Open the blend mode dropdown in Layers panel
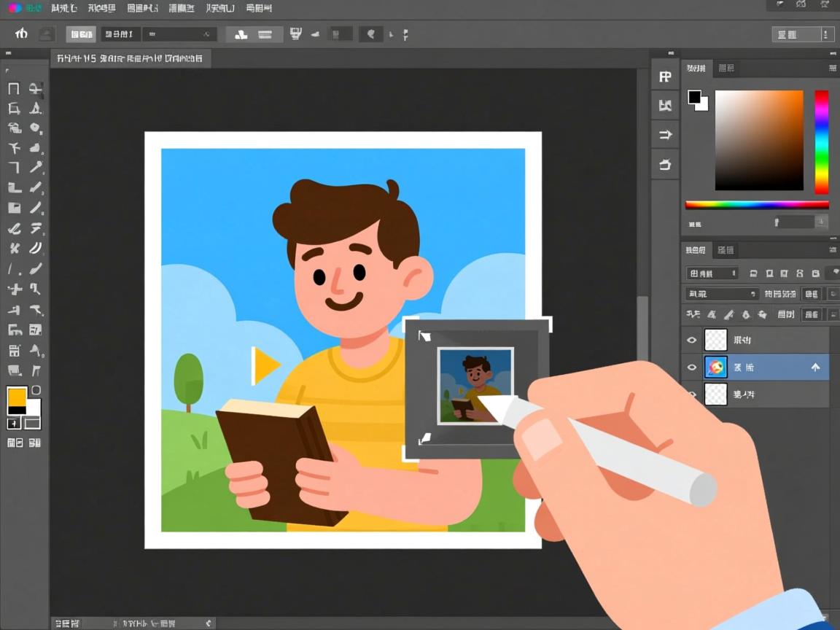 (721, 294)
